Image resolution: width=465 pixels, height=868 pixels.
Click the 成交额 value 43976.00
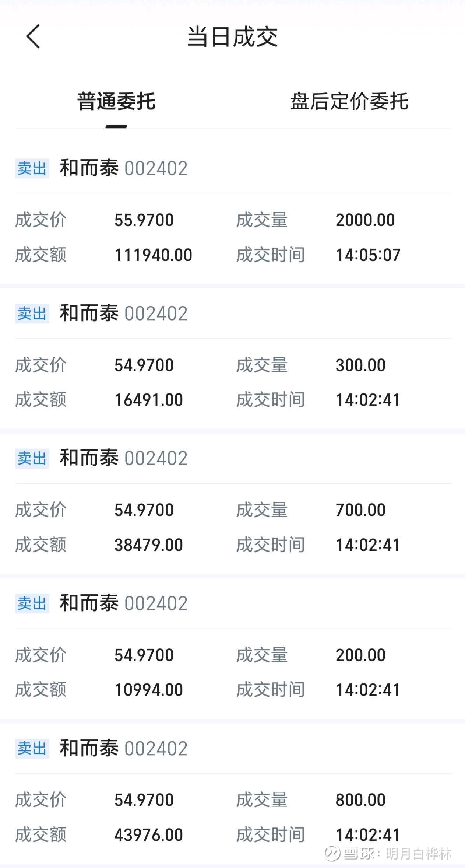(149, 835)
